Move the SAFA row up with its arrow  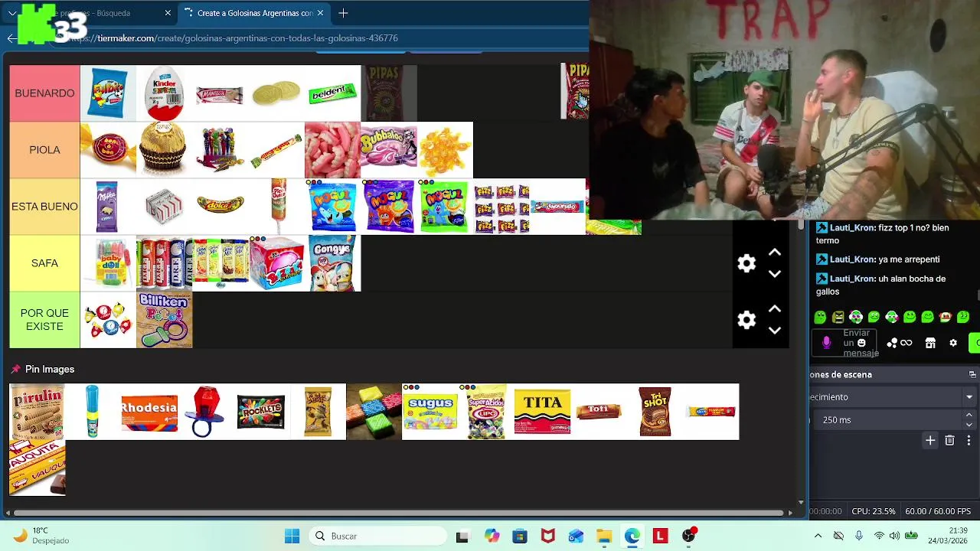click(x=774, y=253)
